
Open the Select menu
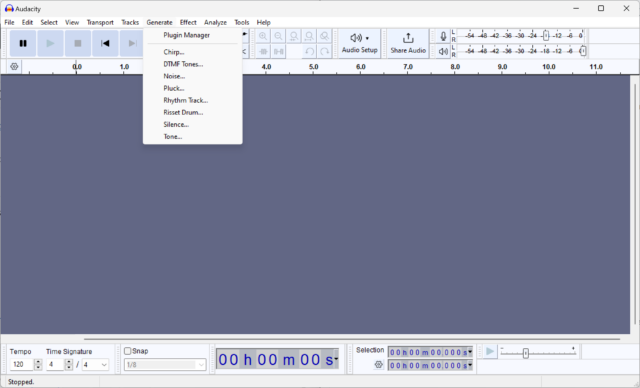click(49, 22)
